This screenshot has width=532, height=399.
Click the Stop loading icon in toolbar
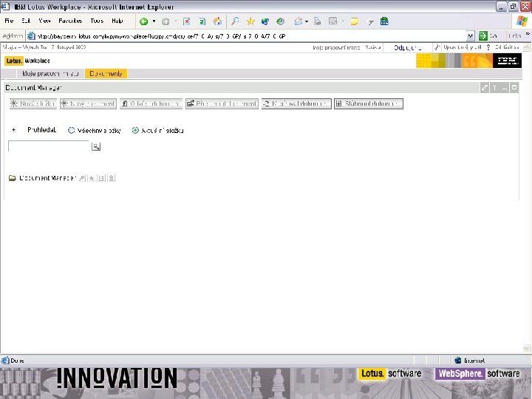point(186,21)
